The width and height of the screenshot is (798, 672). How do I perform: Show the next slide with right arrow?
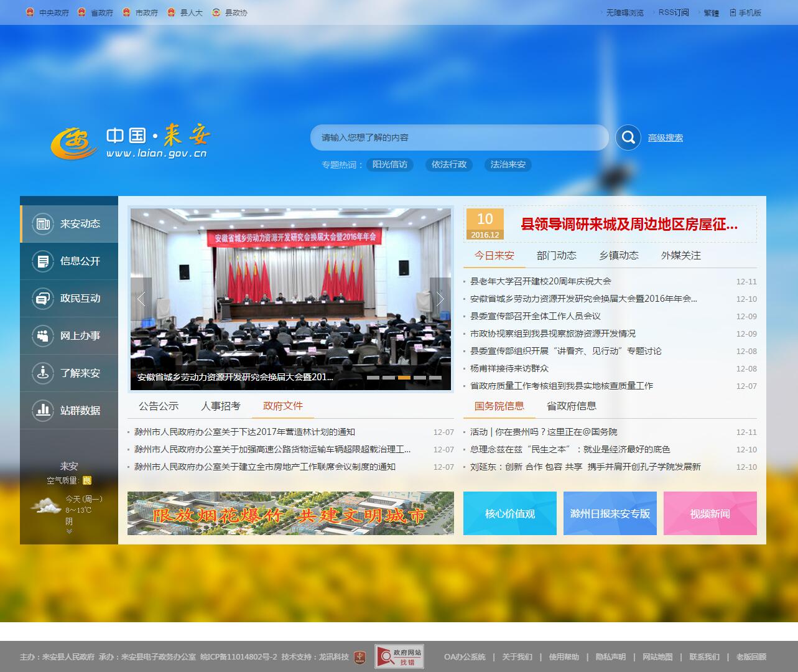pyautogui.click(x=440, y=299)
